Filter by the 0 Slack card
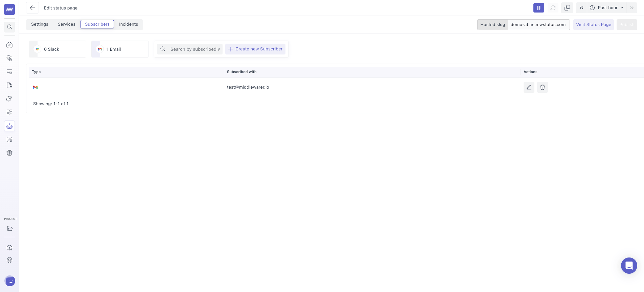 (57, 49)
